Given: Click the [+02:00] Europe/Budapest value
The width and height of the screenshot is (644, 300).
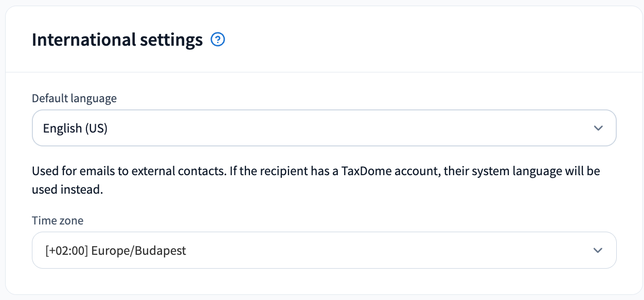Looking at the screenshot, I should [116, 251].
